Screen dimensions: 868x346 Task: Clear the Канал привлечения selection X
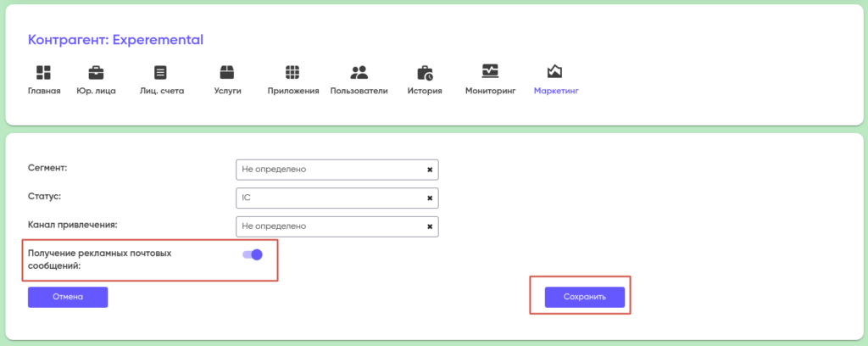[x=430, y=226]
